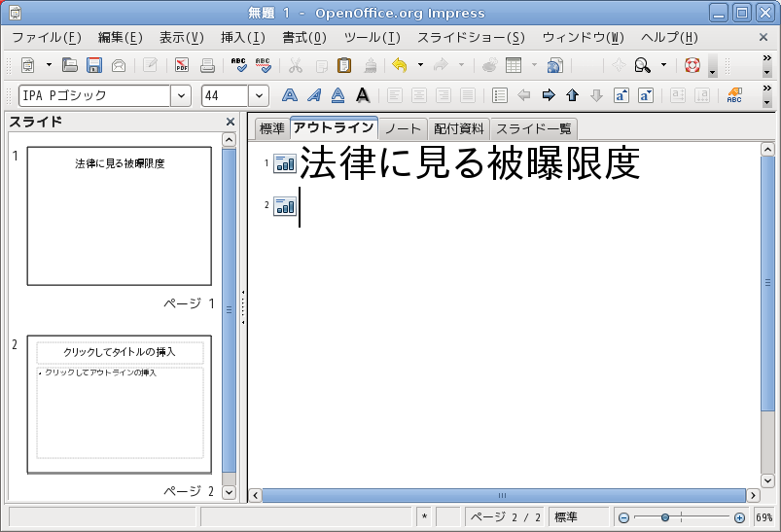Click the Print icon in toolbar
This screenshot has width=781, height=532.
207,66
